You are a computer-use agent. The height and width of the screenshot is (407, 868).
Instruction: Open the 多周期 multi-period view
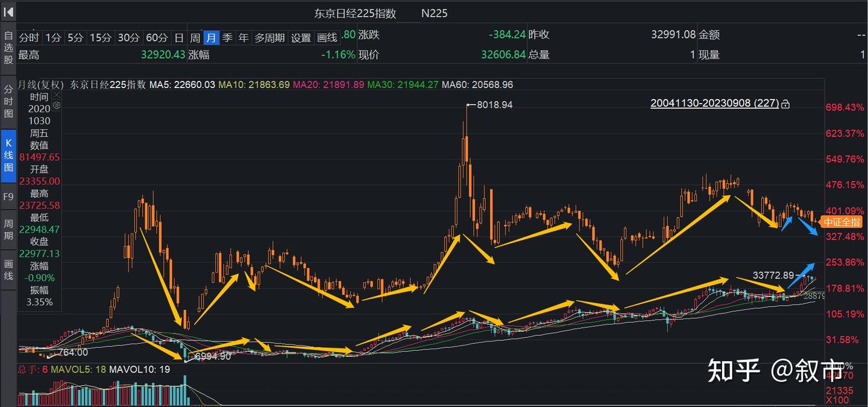point(269,36)
